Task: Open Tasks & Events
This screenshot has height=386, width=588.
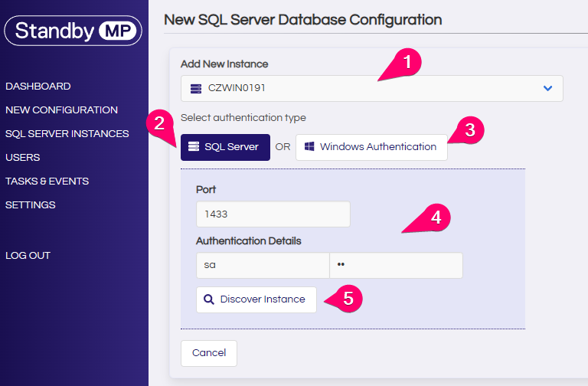Action: pyautogui.click(x=47, y=182)
